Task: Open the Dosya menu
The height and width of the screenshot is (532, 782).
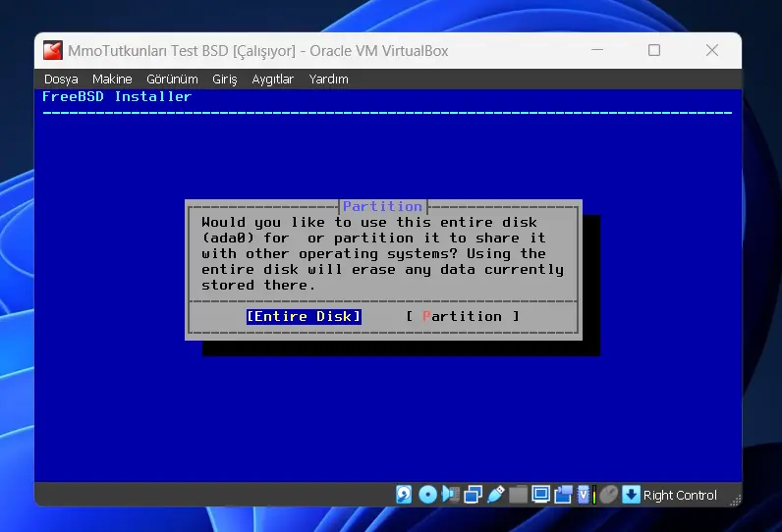Action: 61,80
